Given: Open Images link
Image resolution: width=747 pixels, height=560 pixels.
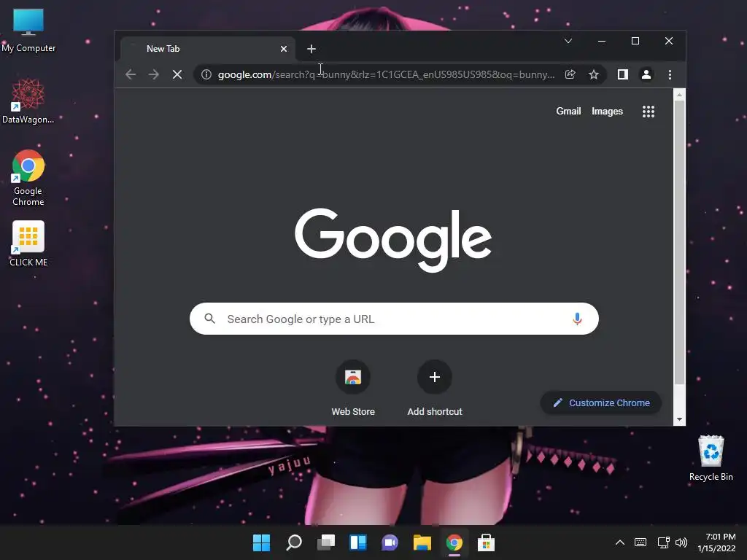Looking at the screenshot, I should [x=607, y=111].
